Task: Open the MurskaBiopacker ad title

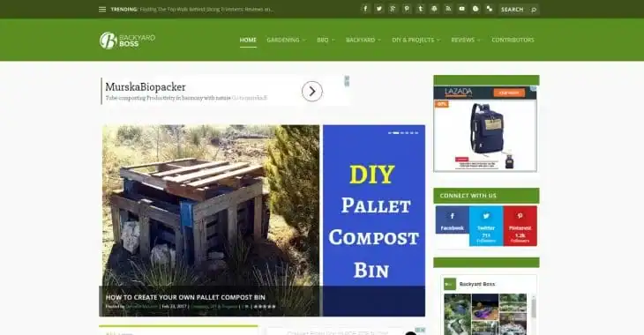Action: [146, 86]
